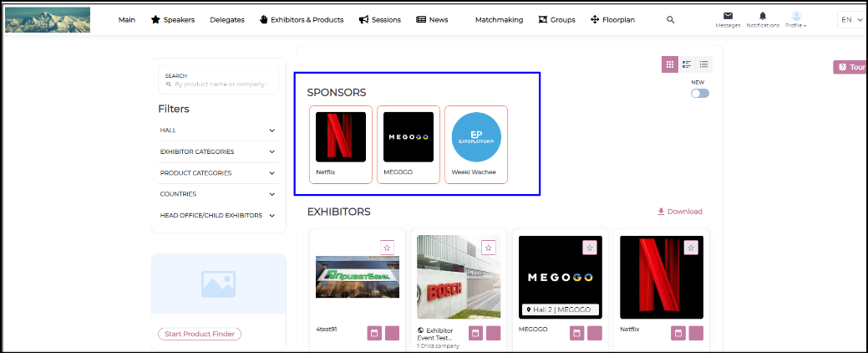Open the EN language selector
This screenshot has width=868, height=353.
click(850, 20)
